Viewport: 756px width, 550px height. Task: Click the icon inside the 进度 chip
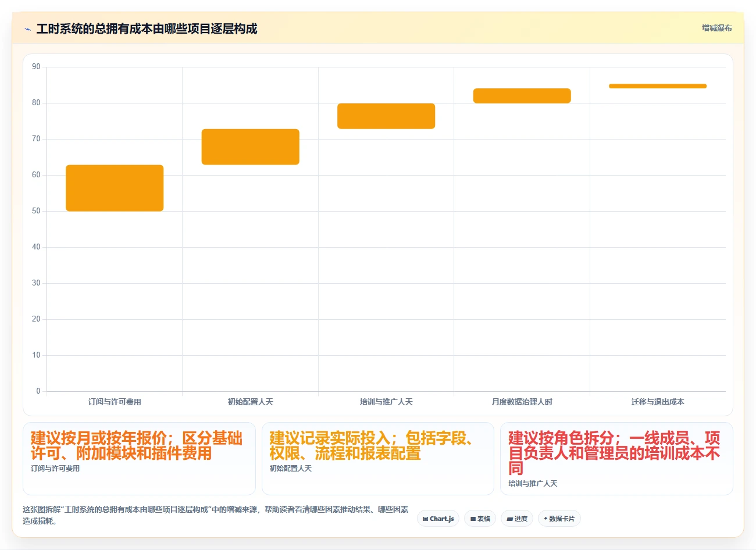[x=510, y=519]
